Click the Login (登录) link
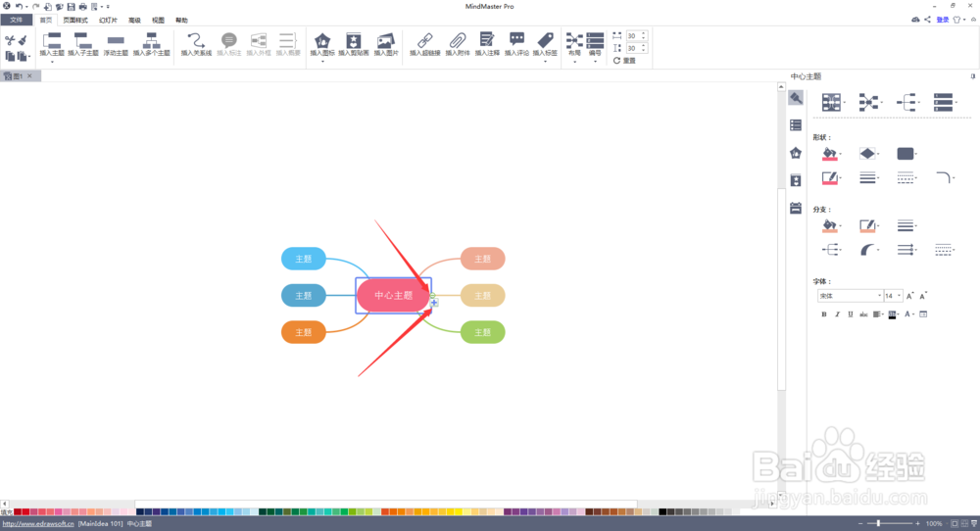The image size is (980, 531). click(943, 20)
